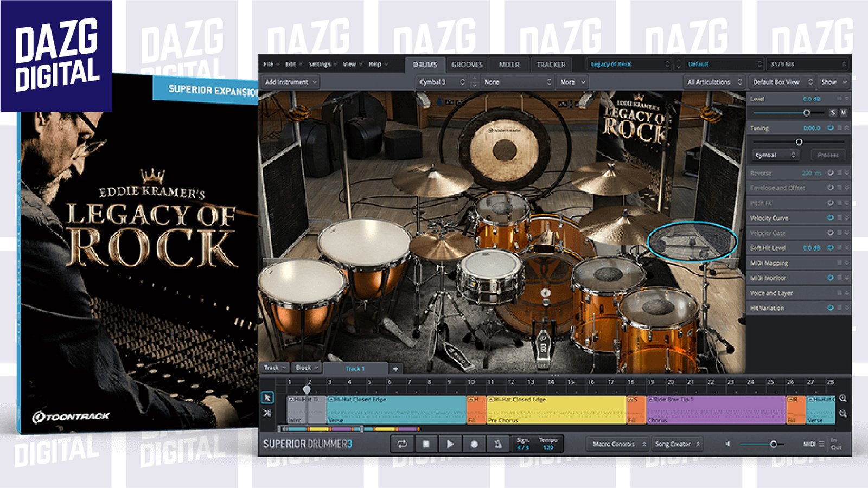Viewport: 868px width, 488px height.
Task: Zoom in on the song track timeline
Action: point(843,399)
